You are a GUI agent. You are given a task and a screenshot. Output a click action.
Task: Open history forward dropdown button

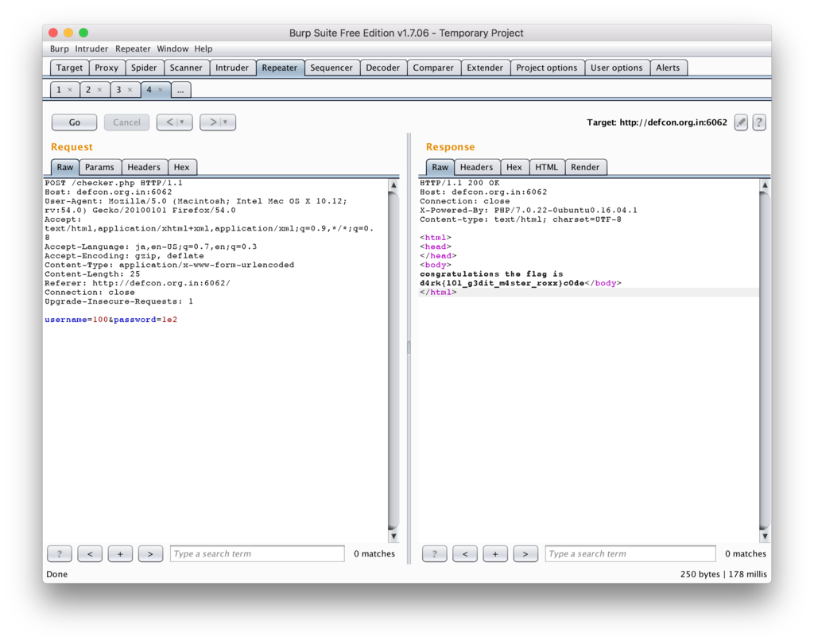pos(218,122)
